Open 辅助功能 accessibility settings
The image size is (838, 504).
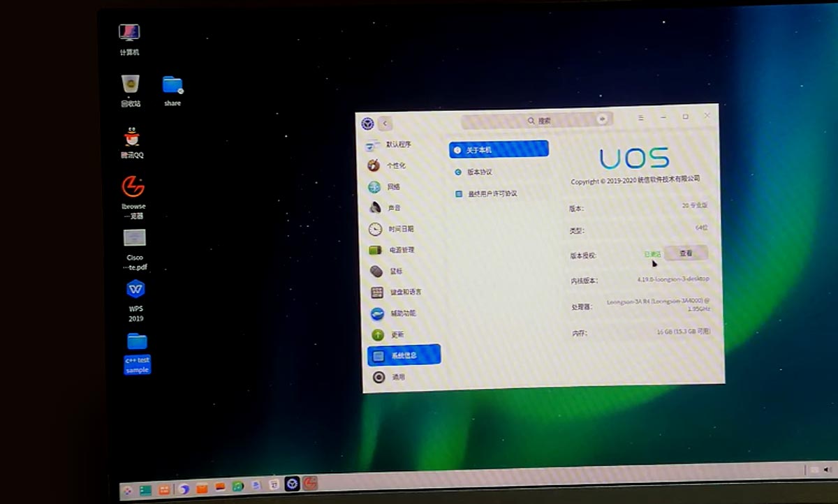[404, 313]
